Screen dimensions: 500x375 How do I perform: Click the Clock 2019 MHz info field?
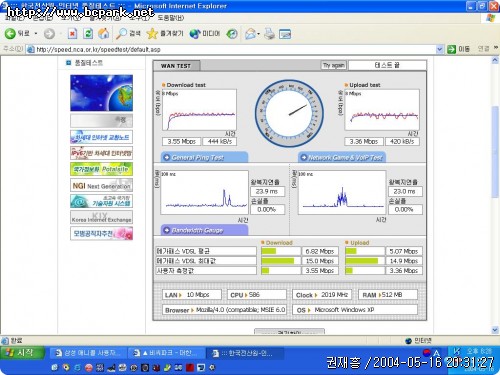point(322,295)
